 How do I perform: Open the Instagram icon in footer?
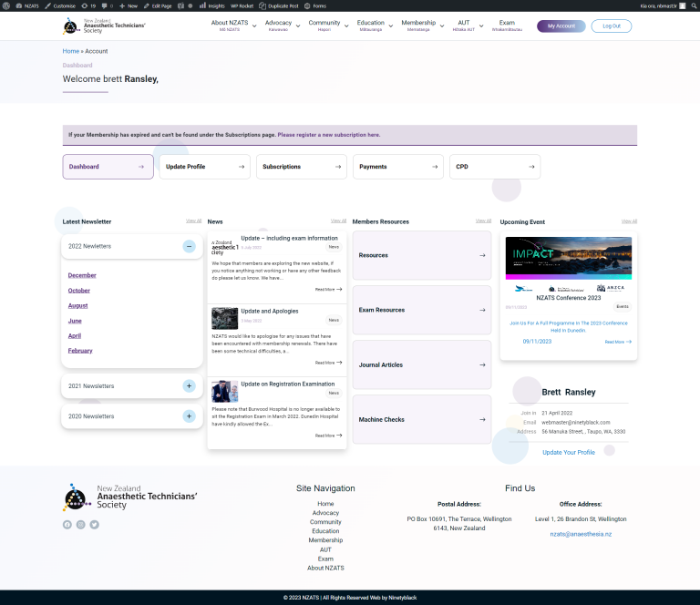point(80,525)
